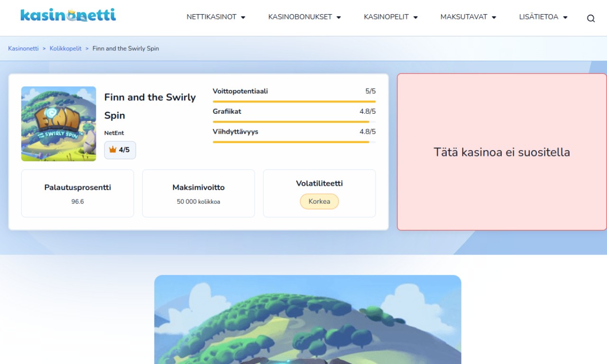Open the MAKSUTAVAT menu
607x364 pixels.
click(464, 17)
